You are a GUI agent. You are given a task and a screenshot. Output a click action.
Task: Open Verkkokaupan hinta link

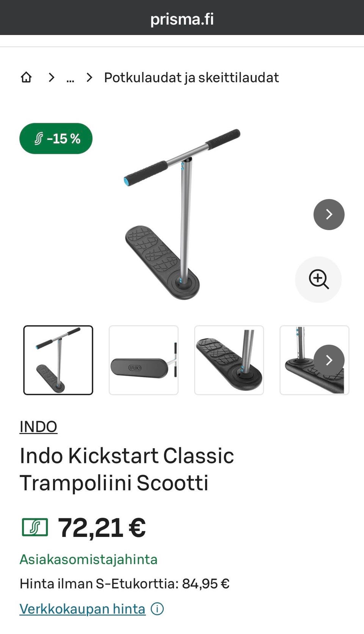[83, 609]
